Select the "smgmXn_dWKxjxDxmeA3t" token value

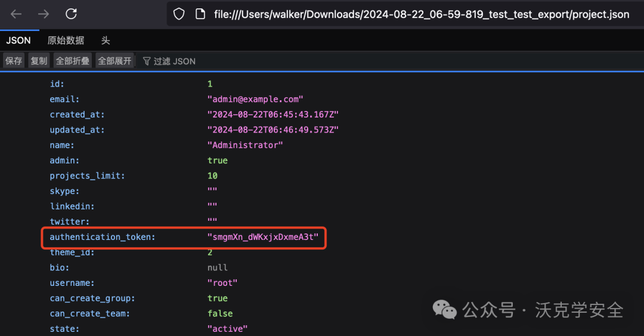point(263,237)
